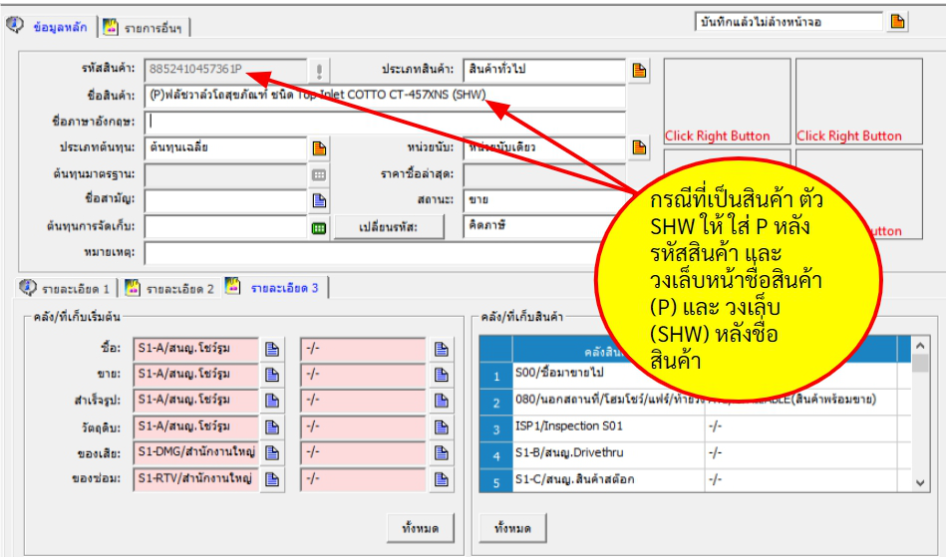Select the รายละเอียด 3 tab
Image resolution: width=946 pixels, height=560 pixels.
coord(275,288)
